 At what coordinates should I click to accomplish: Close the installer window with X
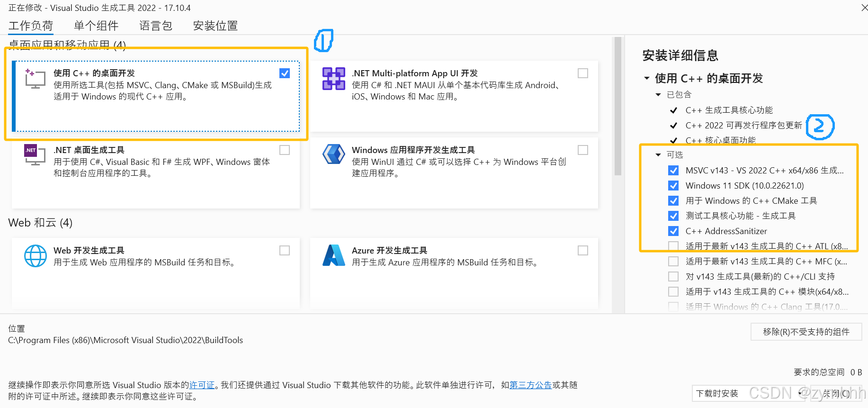[864, 8]
